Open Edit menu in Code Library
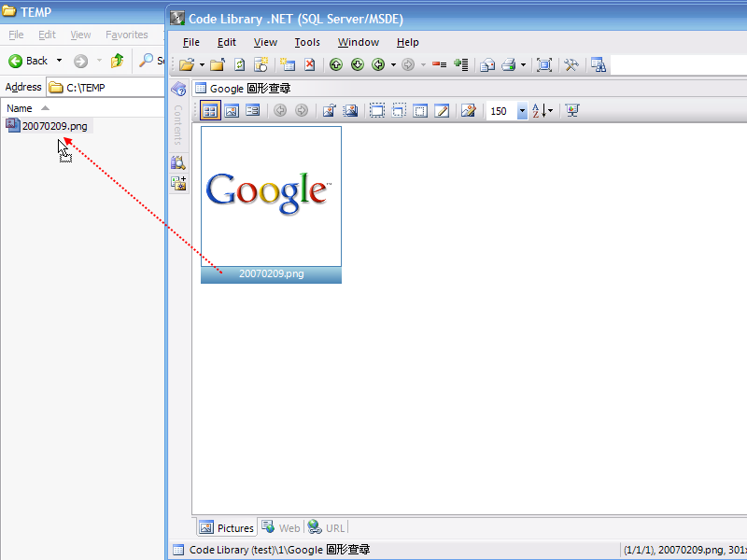This screenshot has width=747, height=560. click(227, 42)
